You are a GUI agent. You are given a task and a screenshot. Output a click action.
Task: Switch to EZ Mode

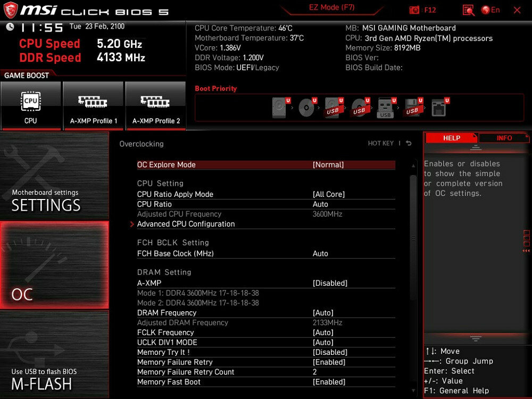tap(332, 7)
